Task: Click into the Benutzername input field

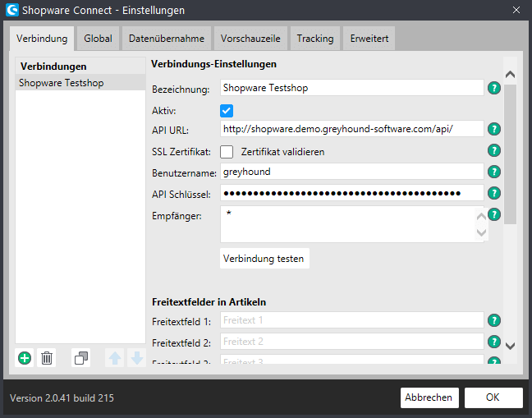Action: [x=352, y=172]
